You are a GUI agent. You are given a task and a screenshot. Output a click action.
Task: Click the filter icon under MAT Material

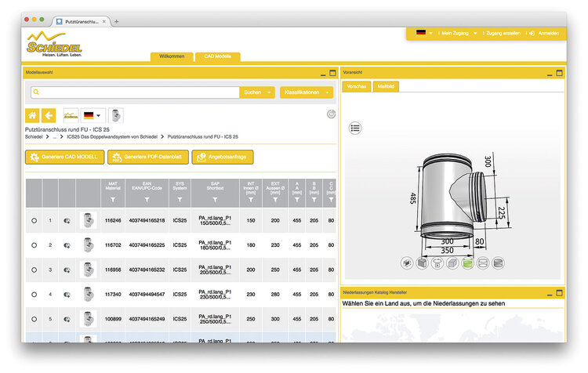point(113,201)
